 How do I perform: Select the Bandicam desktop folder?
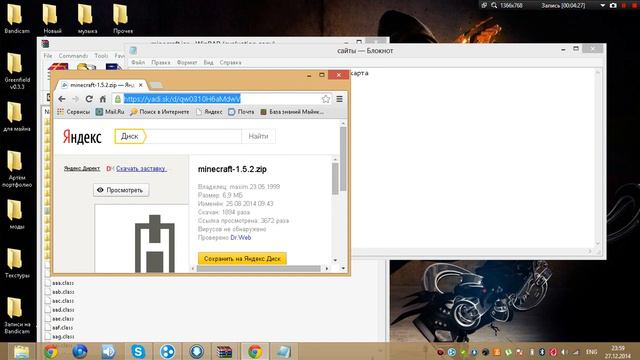pos(17,19)
